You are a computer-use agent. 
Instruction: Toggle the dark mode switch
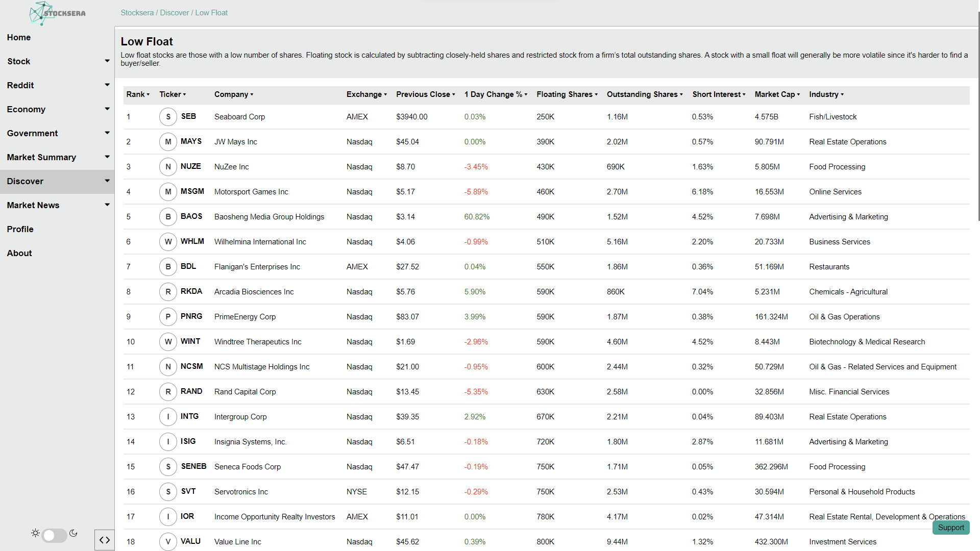point(55,535)
